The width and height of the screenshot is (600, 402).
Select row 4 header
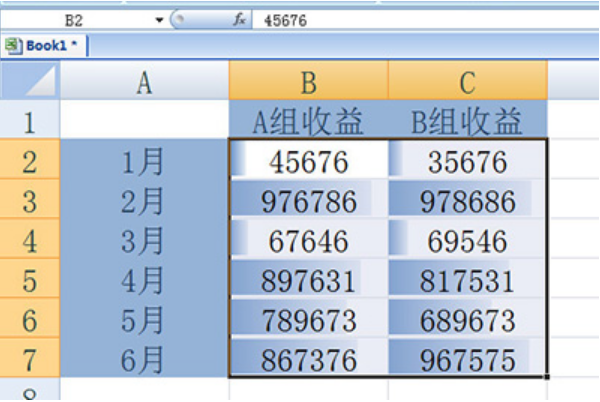click(x=30, y=239)
